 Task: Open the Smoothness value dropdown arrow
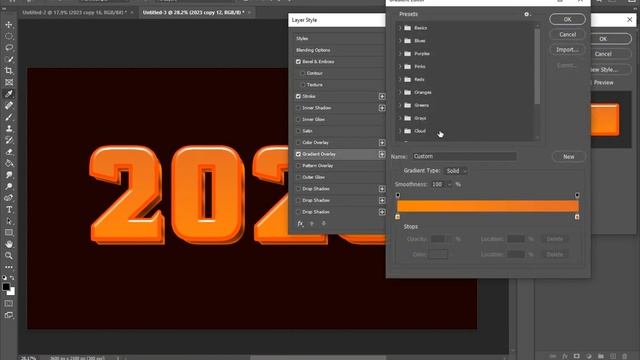(x=449, y=184)
